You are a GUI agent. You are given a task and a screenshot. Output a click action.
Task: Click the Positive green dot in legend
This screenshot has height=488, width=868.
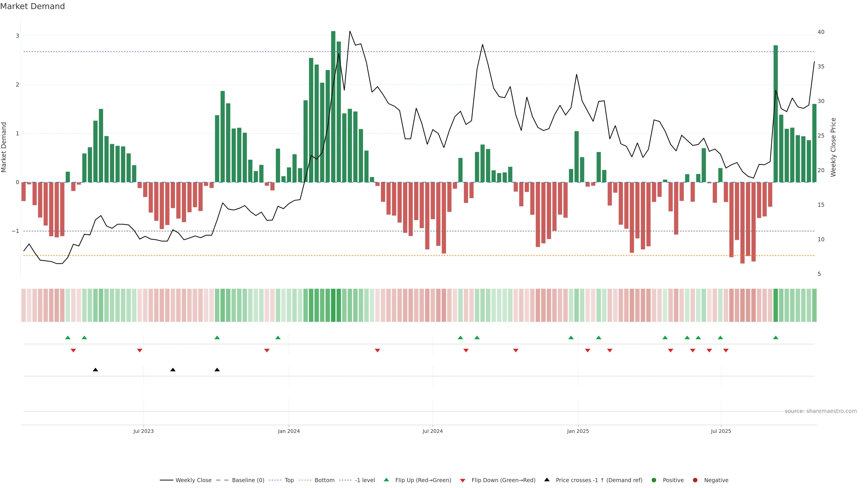pyautogui.click(x=654, y=480)
